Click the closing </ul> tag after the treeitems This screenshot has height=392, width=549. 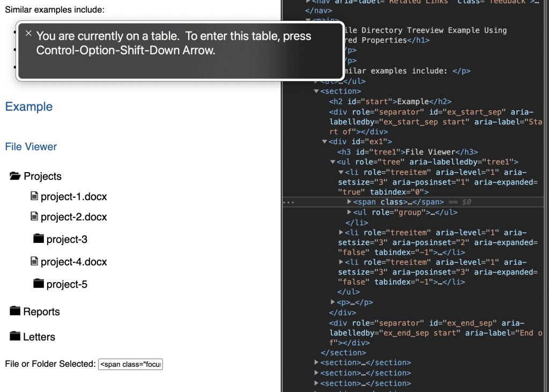tap(348, 292)
